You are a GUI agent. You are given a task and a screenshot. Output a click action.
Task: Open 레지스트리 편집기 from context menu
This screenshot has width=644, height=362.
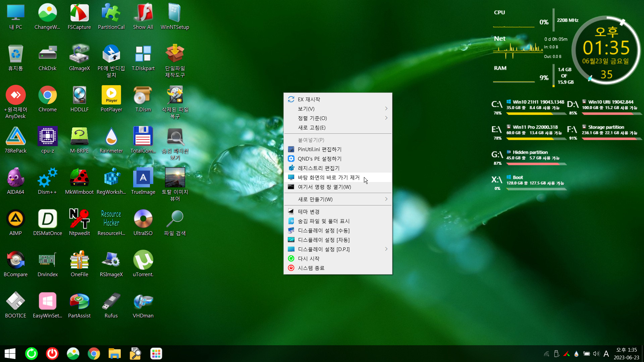pyautogui.click(x=338, y=168)
